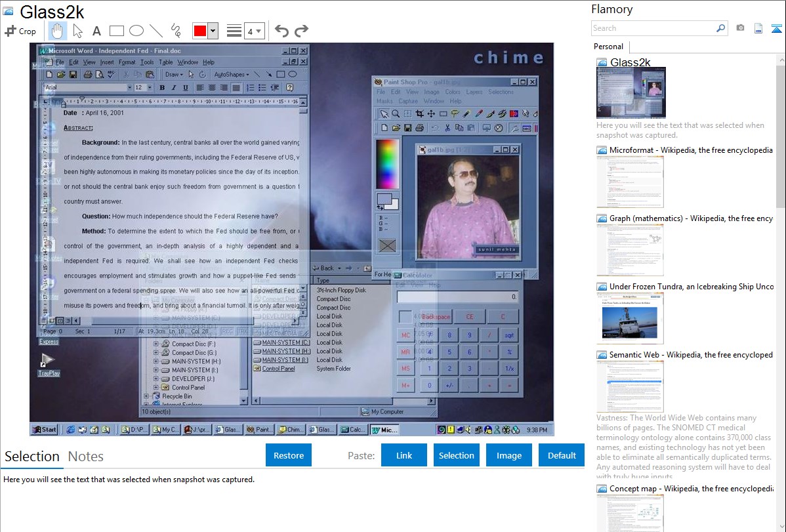Select the Concept map - Wikipedia entry title

coord(691,488)
